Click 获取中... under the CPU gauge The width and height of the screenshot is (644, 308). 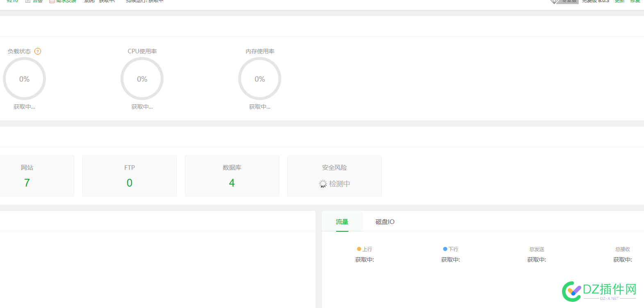coord(142,107)
